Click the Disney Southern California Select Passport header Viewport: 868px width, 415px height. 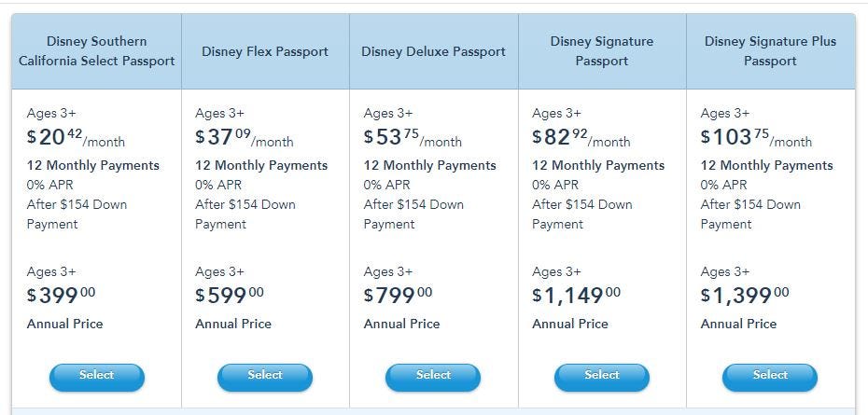click(97, 51)
